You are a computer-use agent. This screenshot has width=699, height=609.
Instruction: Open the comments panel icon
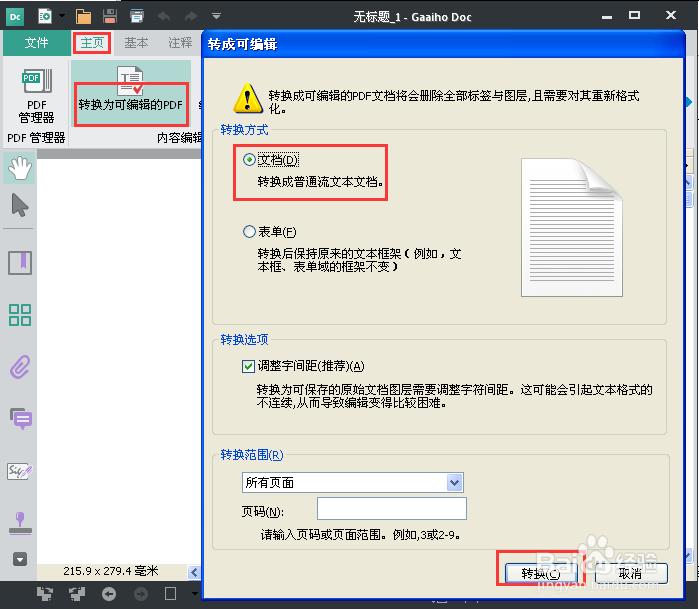pos(21,419)
